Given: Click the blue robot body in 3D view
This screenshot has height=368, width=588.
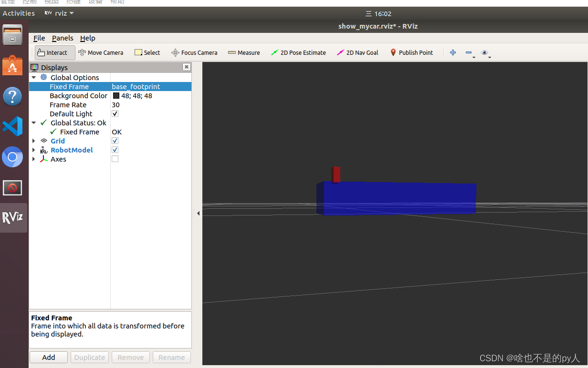Looking at the screenshot, I should pos(396,198).
